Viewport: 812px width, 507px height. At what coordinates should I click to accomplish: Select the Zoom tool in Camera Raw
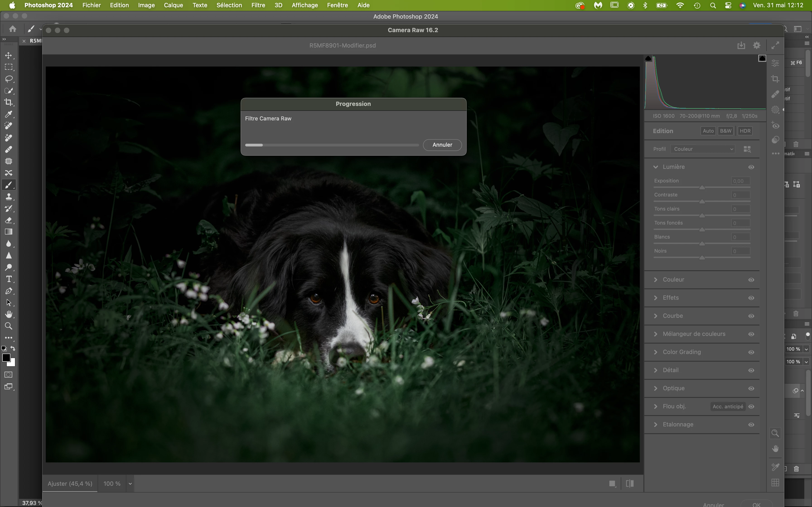tap(775, 433)
